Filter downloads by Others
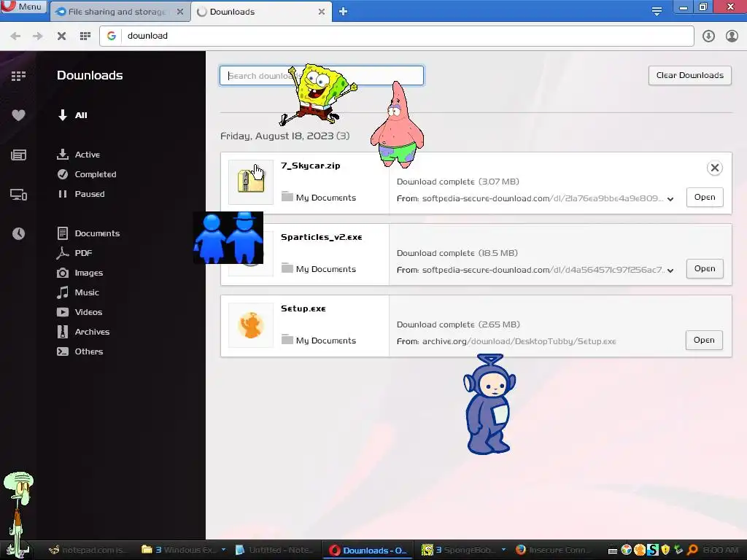The width and height of the screenshot is (747, 560). (80, 351)
